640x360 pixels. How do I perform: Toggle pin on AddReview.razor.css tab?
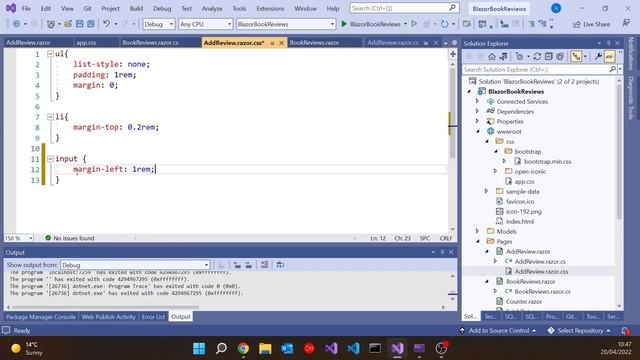272,43
